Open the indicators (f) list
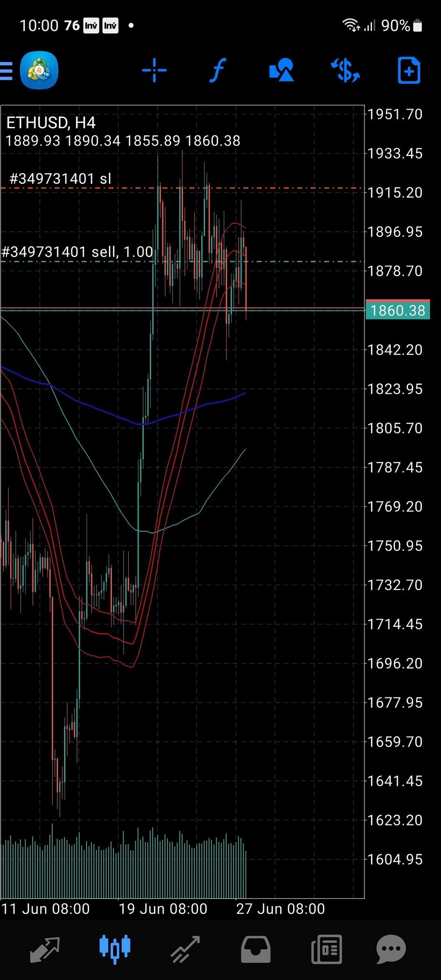 pos(218,71)
